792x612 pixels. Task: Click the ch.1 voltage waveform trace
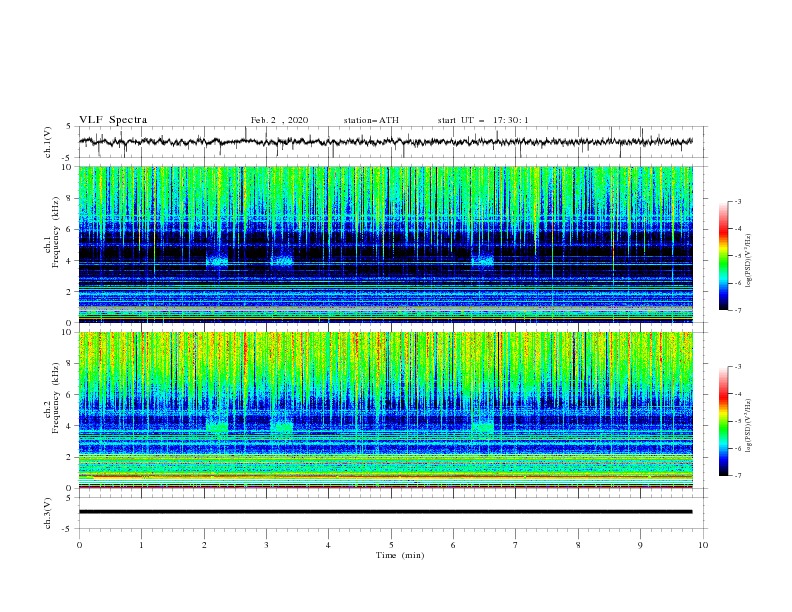tap(386, 141)
